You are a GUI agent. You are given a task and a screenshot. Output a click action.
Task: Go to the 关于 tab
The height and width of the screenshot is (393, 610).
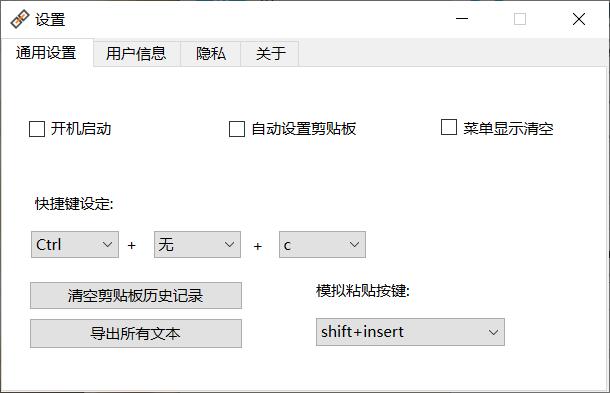point(270,53)
